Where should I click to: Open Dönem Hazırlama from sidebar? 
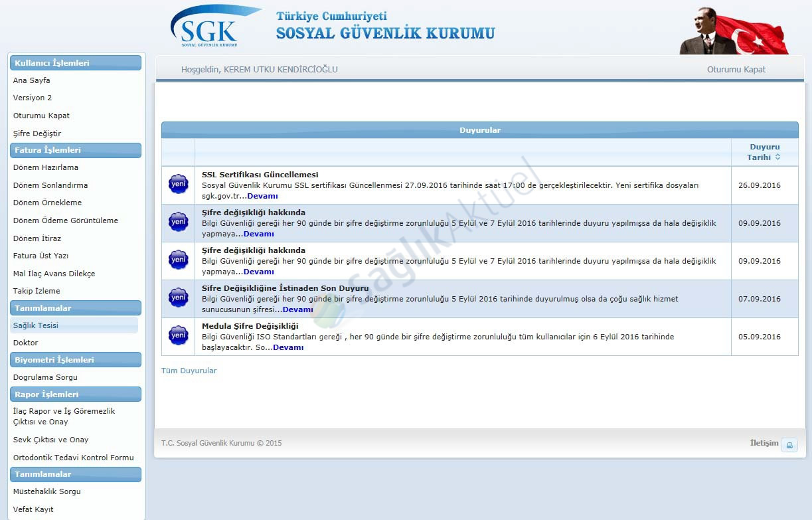pyautogui.click(x=45, y=167)
